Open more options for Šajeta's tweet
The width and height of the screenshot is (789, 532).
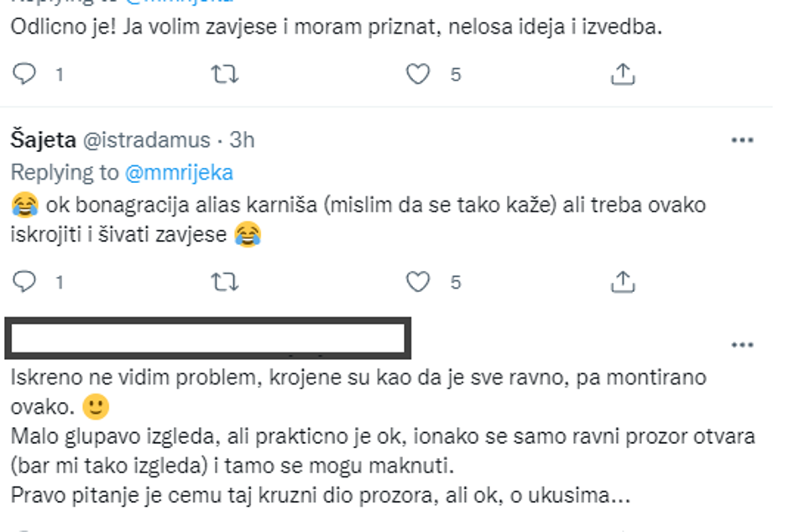(x=742, y=140)
